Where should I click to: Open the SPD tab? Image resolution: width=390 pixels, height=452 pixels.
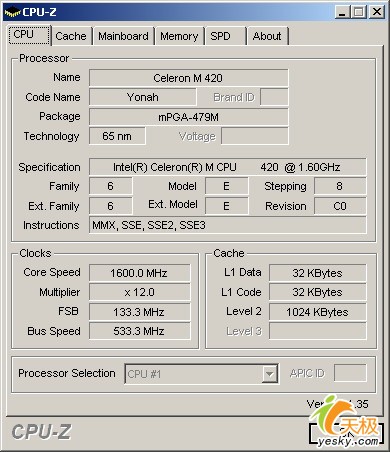(225, 36)
